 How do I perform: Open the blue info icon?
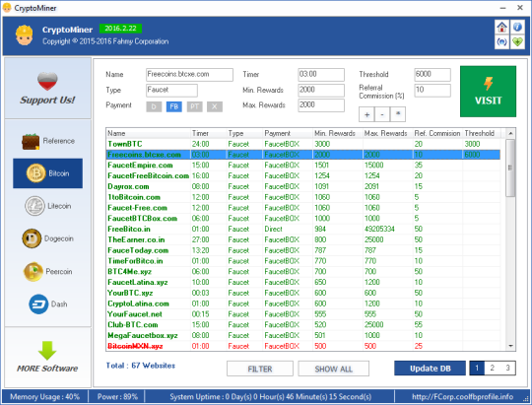[517, 27]
